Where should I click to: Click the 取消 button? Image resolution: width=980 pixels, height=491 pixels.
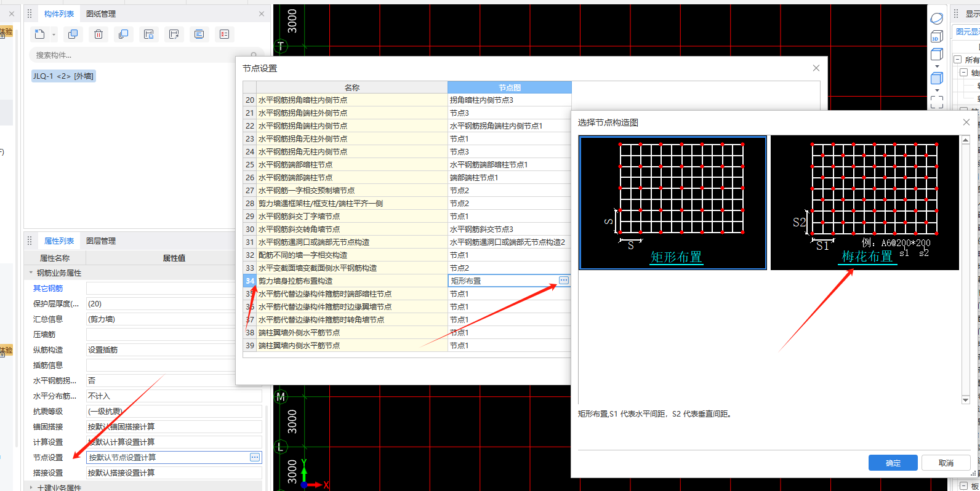pyautogui.click(x=946, y=463)
